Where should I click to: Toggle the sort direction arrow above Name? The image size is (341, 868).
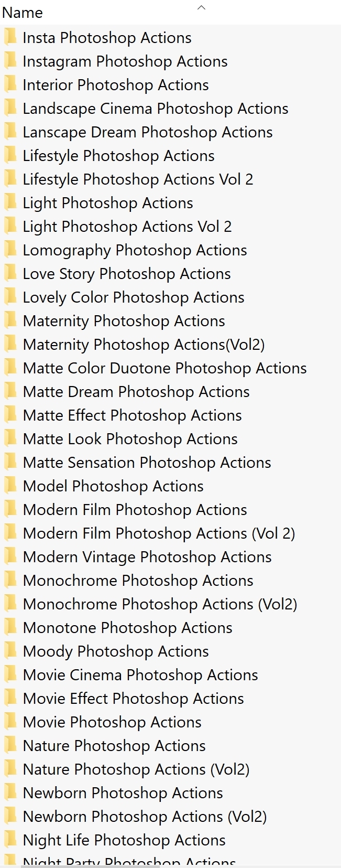pos(201,7)
